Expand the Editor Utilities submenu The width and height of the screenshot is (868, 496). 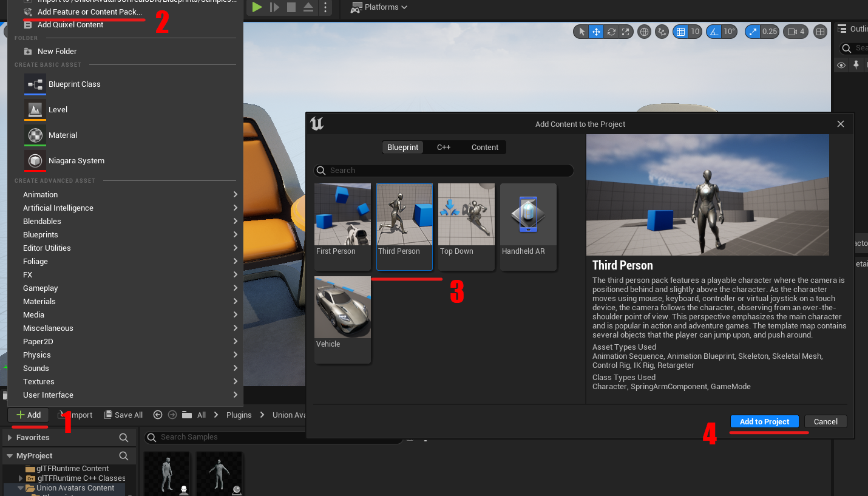[125, 248]
